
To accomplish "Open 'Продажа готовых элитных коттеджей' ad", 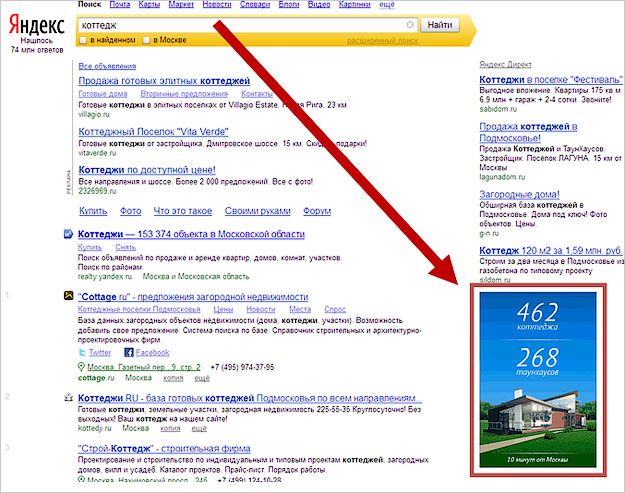I will [x=164, y=81].
